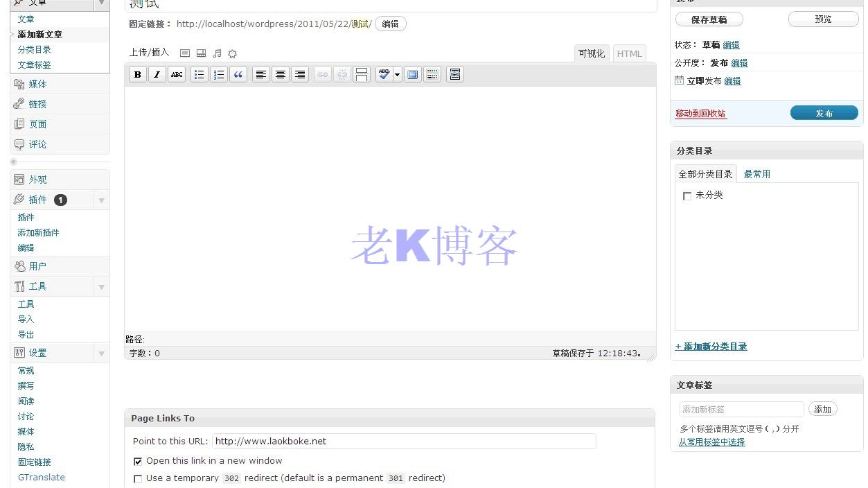Insert the More tag

point(362,74)
